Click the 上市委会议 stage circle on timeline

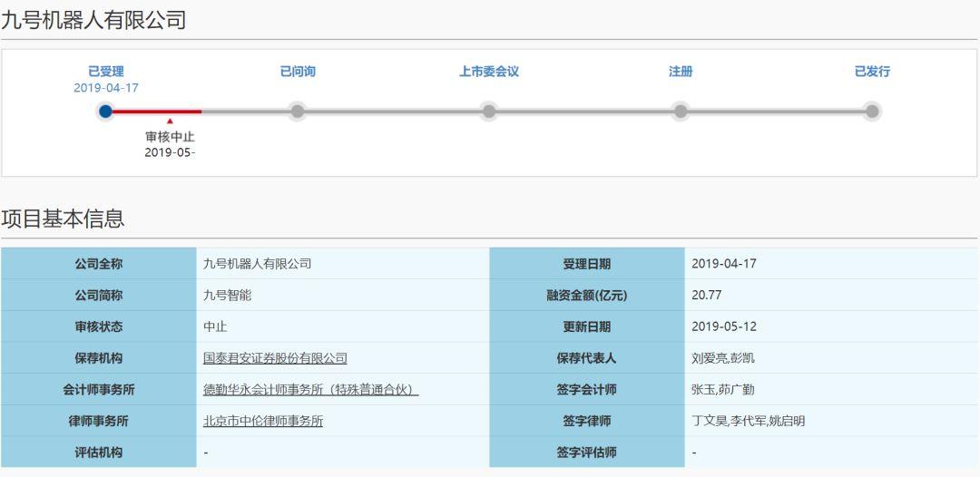[x=489, y=112]
